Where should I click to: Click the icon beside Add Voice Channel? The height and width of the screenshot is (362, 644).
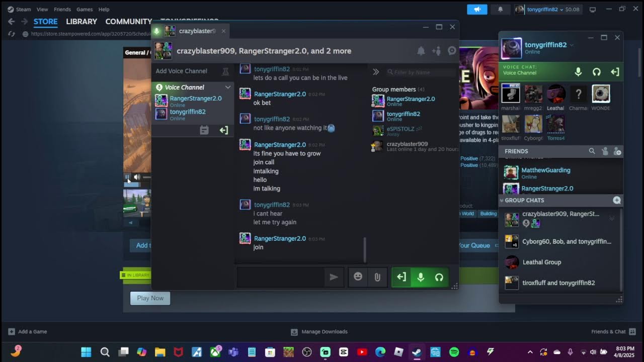pos(225,71)
